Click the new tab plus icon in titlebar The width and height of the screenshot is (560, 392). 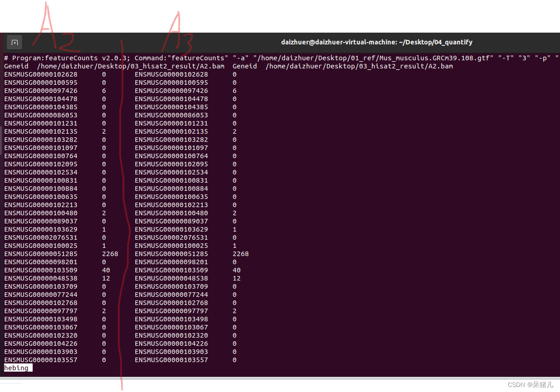(x=14, y=42)
